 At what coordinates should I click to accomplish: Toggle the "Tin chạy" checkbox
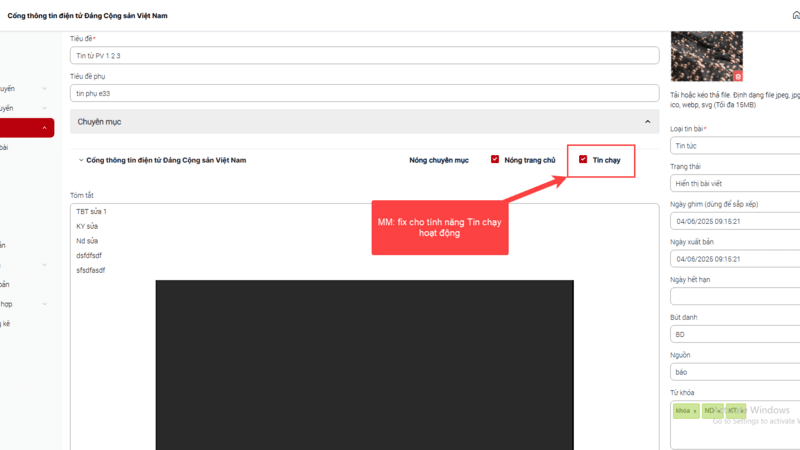pos(583,159)
